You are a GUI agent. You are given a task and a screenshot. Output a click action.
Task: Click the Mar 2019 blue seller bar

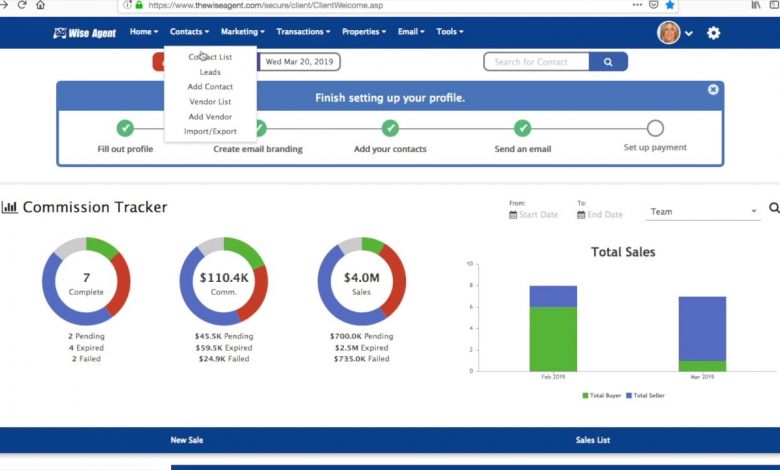point(702,329)
